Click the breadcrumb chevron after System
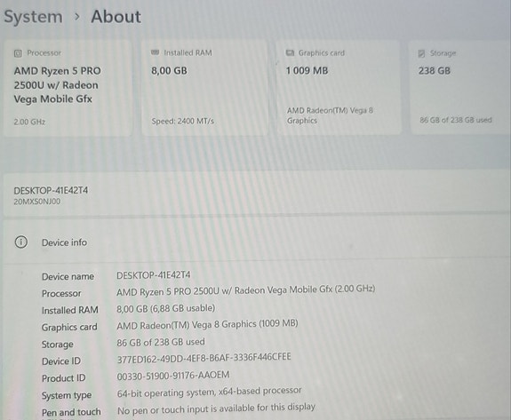 77,16
